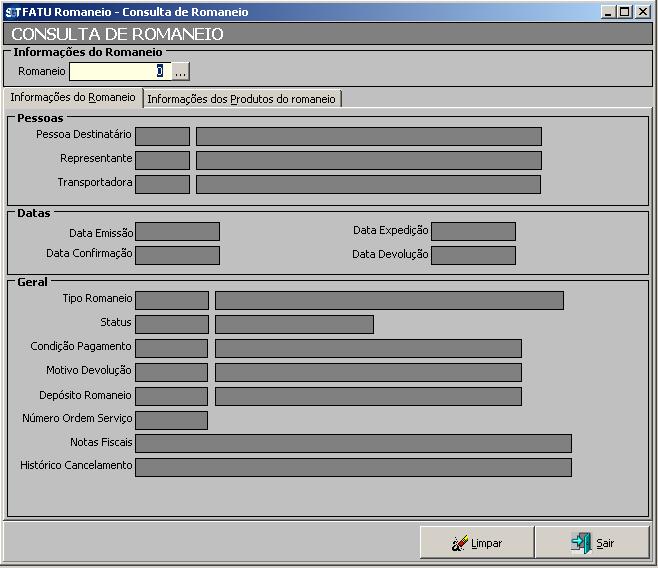Select the Informações do Romaneio tab
Screen dimensions: 658x568
[x=73, y=98]
